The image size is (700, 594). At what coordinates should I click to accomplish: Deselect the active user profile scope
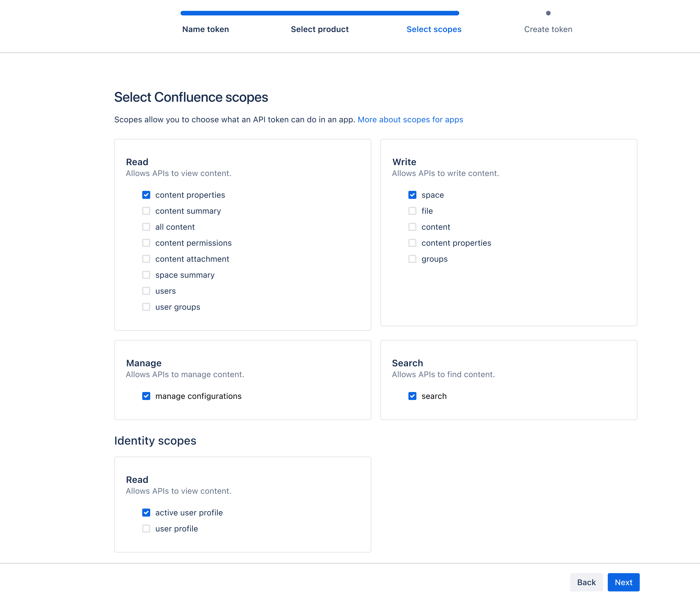146,513
